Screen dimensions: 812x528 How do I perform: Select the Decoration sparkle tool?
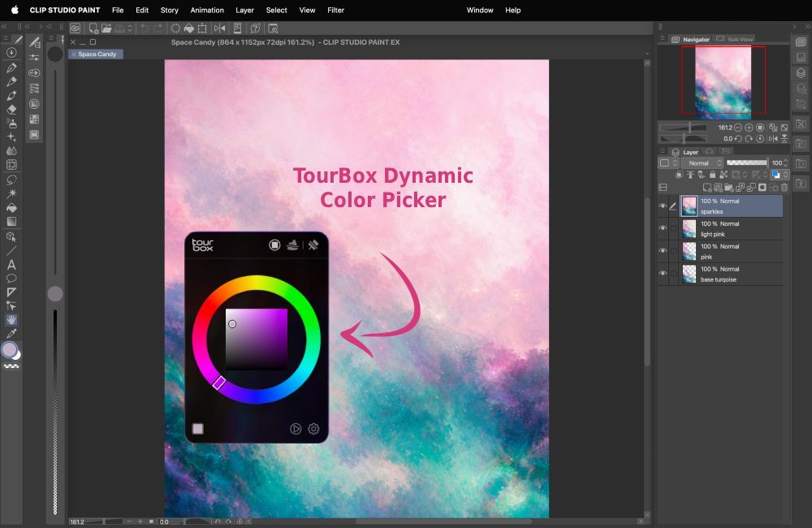11,137
